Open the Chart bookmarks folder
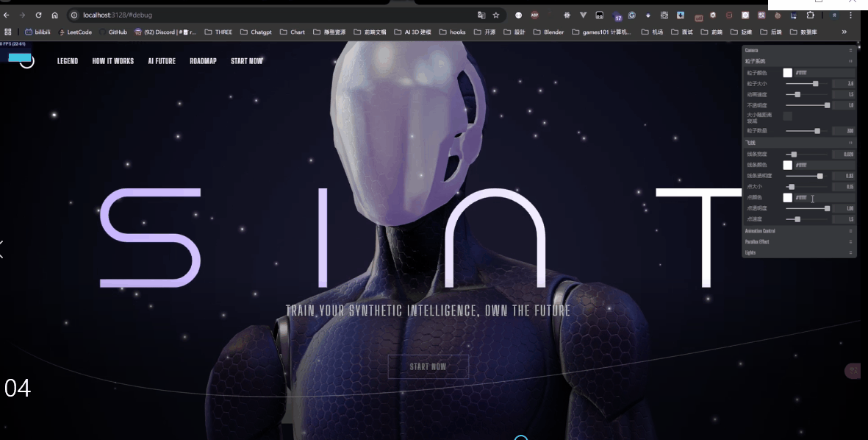This screenshot has height=440, width=868. [293, 32]
